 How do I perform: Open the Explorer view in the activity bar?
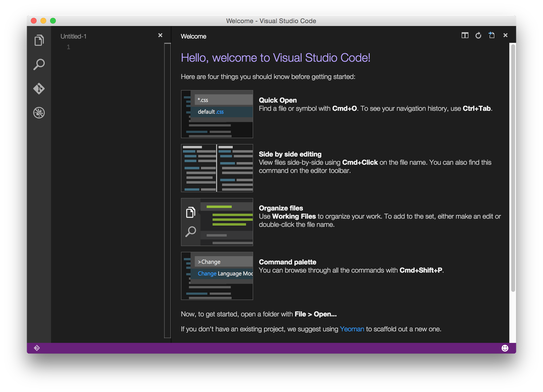click(39, 40)
